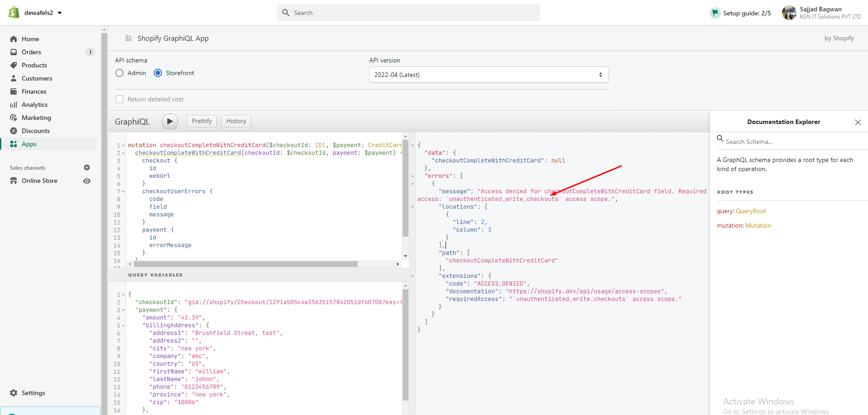The height and width of the screenshot is (415, 868).
Task: Click Shopify GraphiQL App header icon
Action: coord(128,38)
